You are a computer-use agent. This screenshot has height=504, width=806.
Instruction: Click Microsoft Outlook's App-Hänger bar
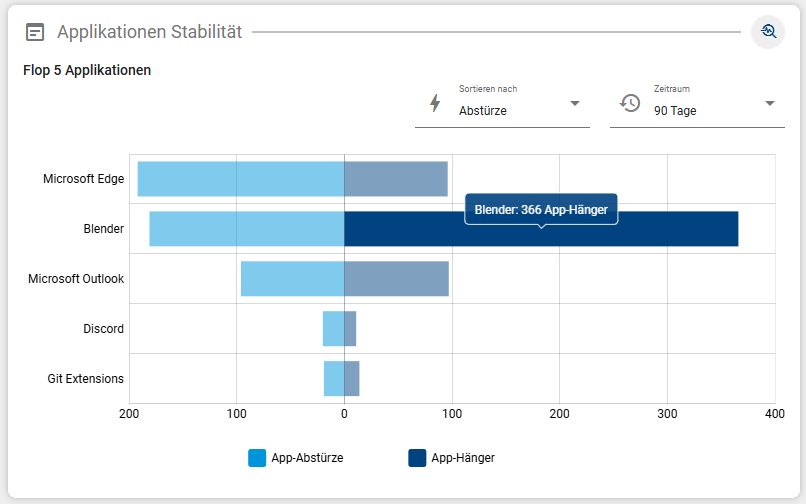point(396,279)
